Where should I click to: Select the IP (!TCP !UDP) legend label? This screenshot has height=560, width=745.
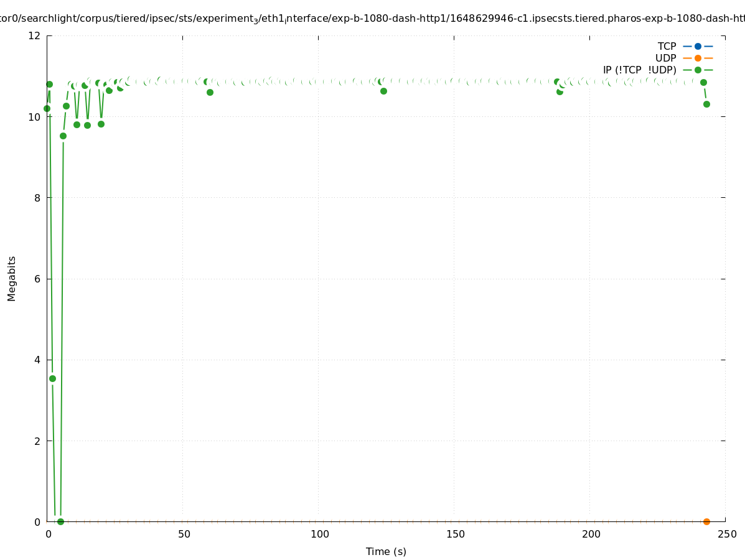(x=639, y=70)
